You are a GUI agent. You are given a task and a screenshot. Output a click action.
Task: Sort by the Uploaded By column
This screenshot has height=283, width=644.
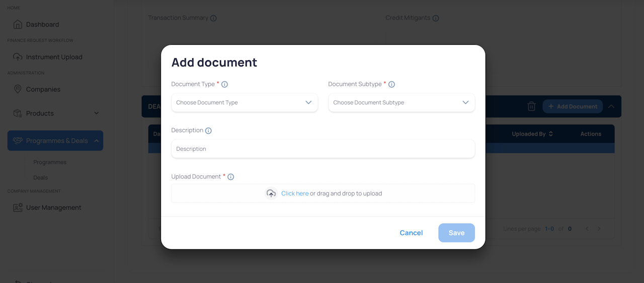pos(532,134)
